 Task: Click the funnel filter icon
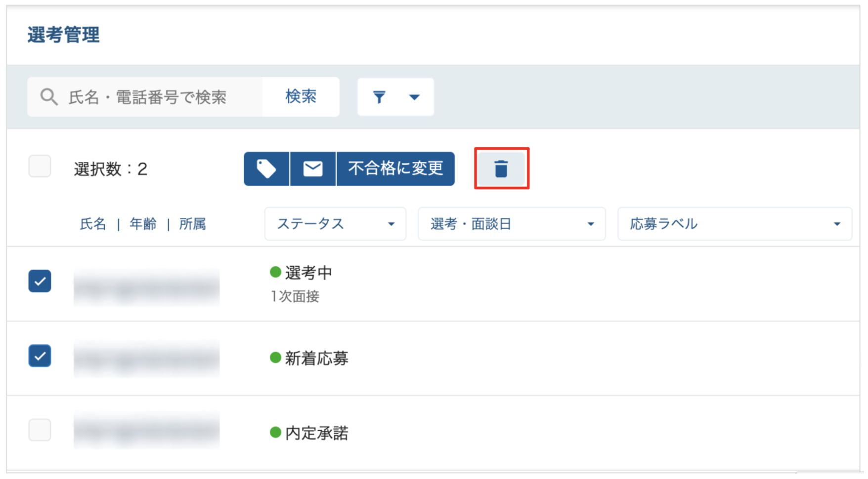point(379,97)
